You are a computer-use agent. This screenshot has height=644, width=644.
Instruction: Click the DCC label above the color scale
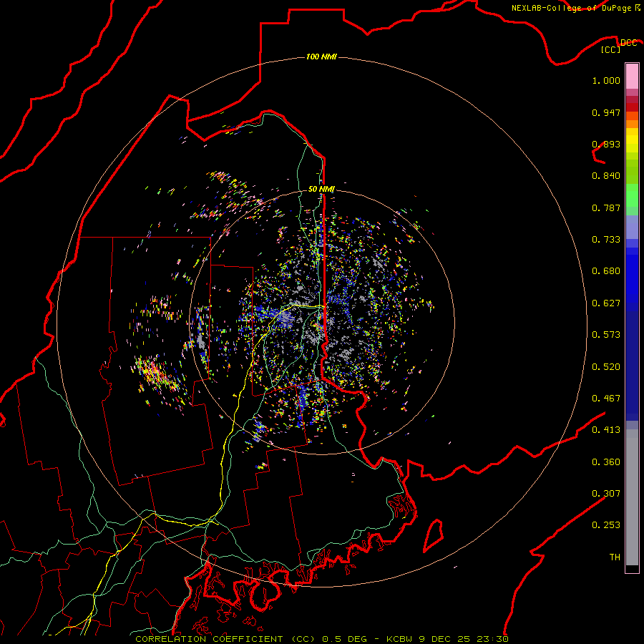pyautogui.click(x=628, y=43)
